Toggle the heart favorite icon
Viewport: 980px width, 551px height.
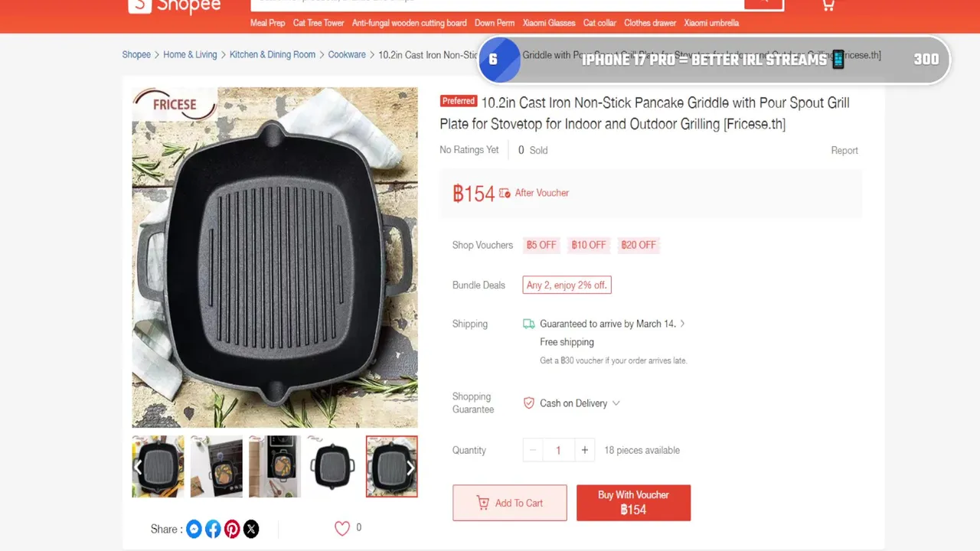pos(342,528)
